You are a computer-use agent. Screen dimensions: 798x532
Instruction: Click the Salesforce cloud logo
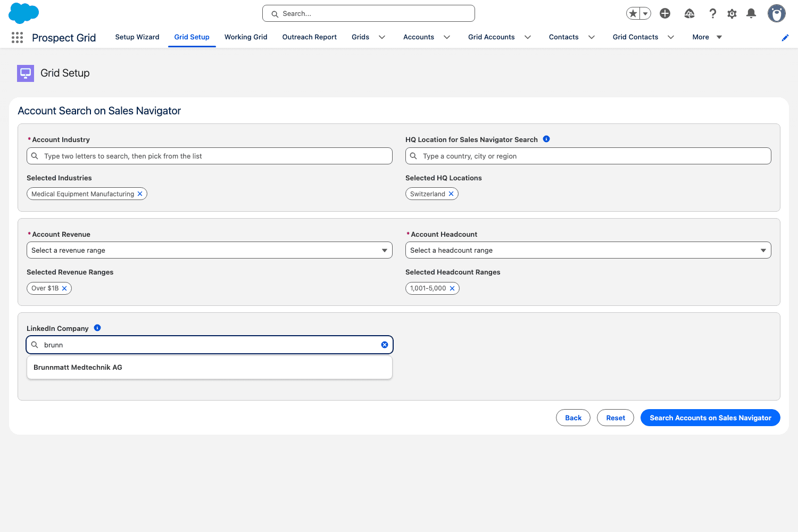point(24,13)
